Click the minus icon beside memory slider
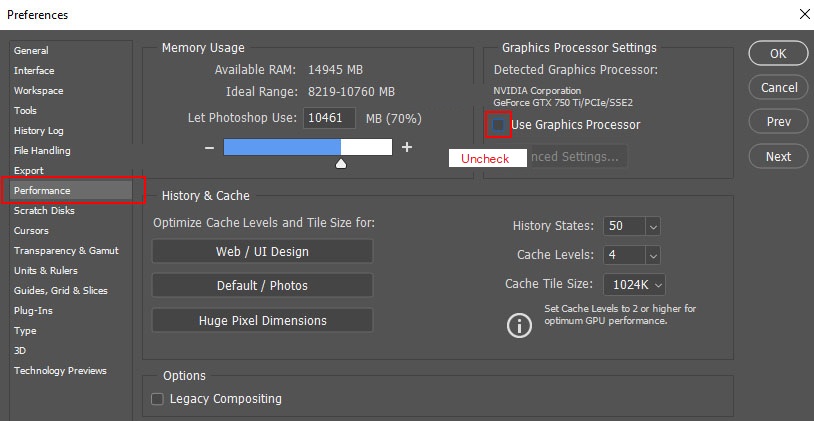The width and height of the screenshot is (814, 421). pyautogui.click(x=209, y=147)
